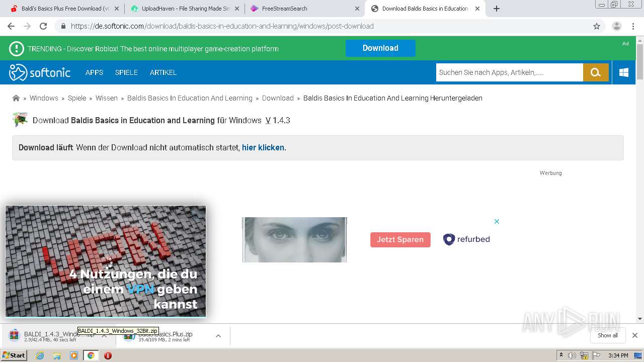Click Spiele breadcrumb link
Screen dimensions: 644x362
coord(77,98)
